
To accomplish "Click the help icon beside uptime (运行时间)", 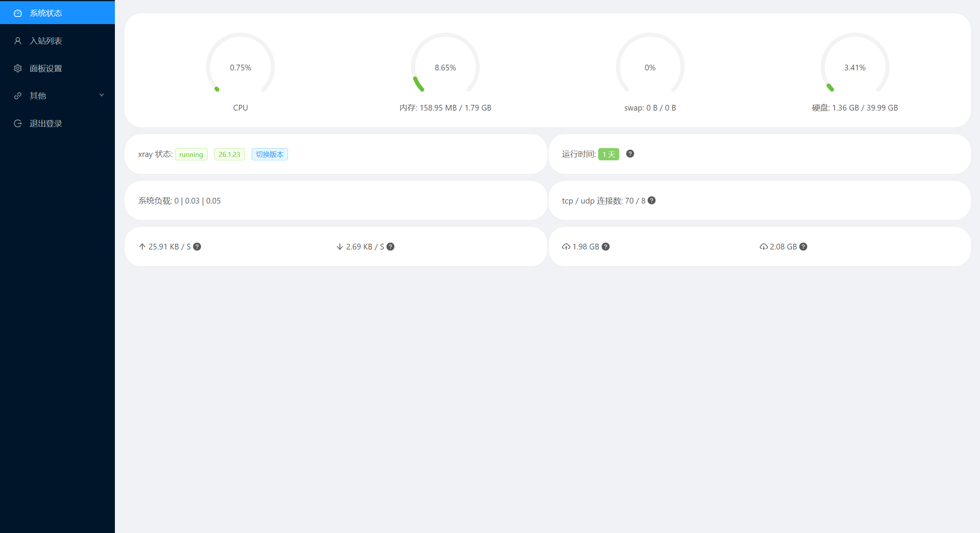I will point(630,154).
